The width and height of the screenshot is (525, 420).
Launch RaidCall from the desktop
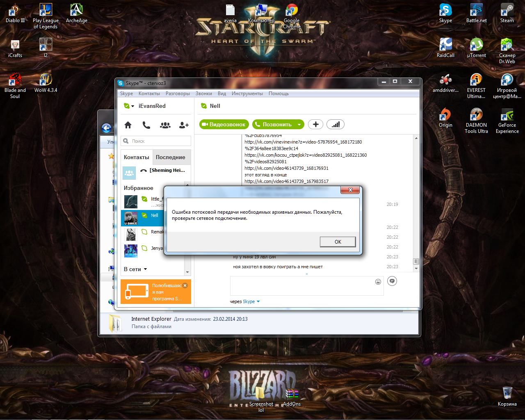point(445,48)
